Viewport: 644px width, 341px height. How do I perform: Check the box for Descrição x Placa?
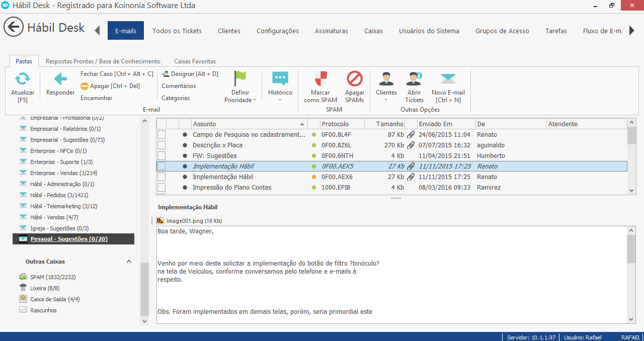[162, 145]
